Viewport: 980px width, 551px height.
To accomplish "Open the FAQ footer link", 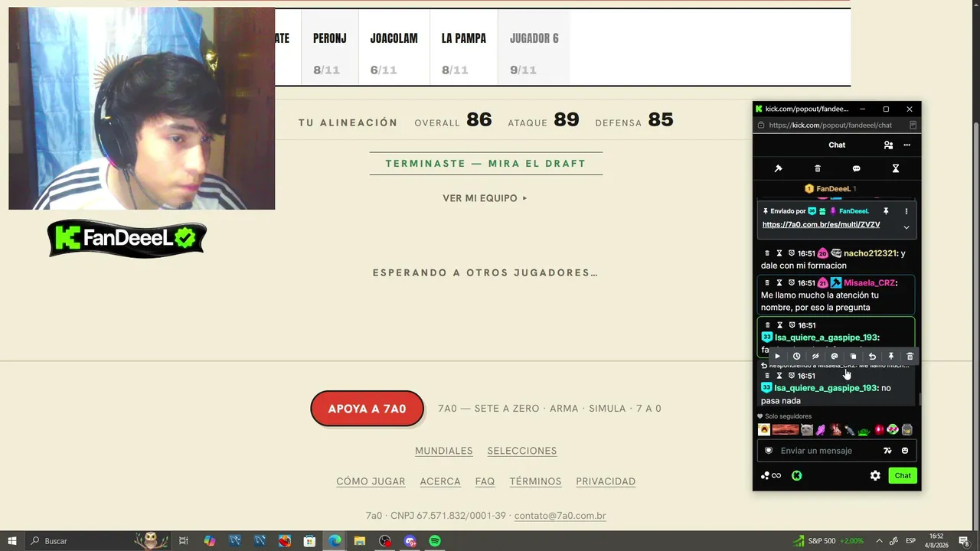I will (485, 481).
